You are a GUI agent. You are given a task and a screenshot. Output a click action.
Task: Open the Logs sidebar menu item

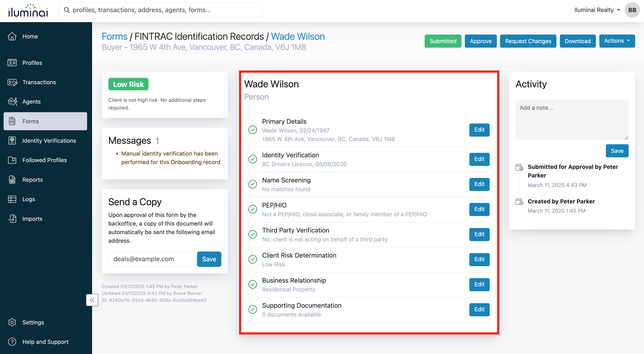coord(28,199)
